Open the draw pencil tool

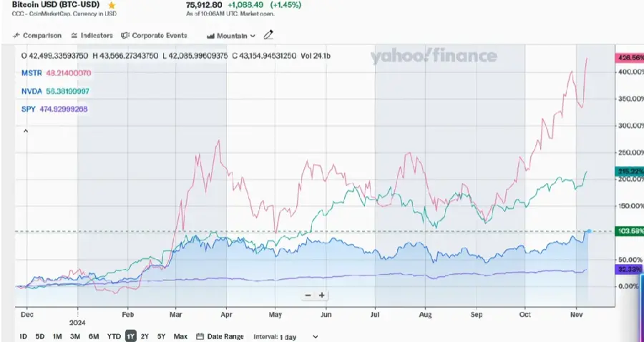click(x=268, y=35)
